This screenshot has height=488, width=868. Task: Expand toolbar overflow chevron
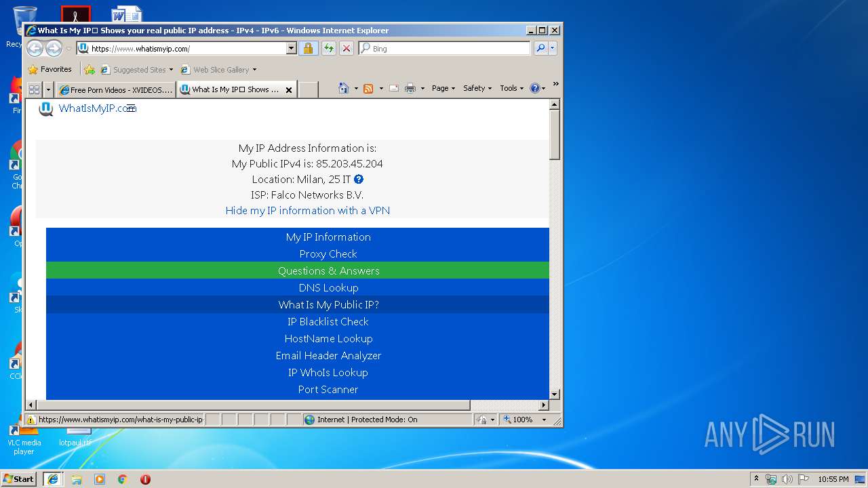tap(555, 84)
